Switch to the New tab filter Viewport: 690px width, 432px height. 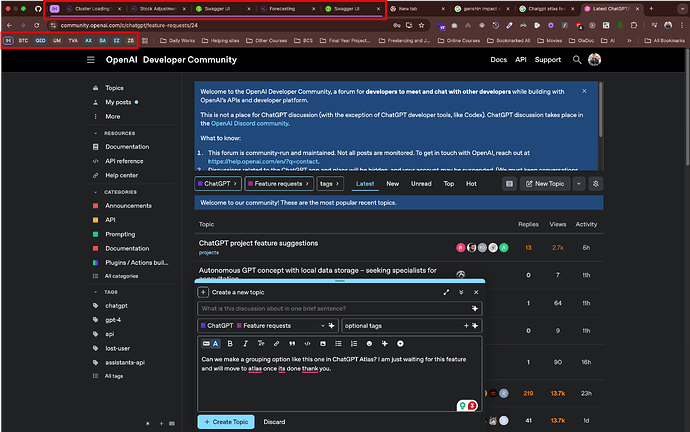393,184
